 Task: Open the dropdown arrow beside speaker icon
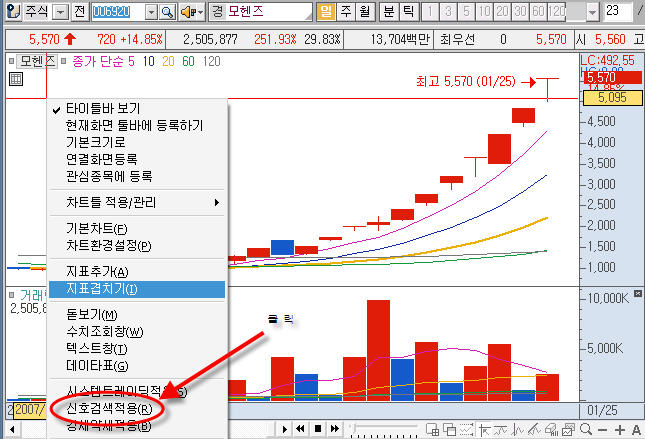201,12
